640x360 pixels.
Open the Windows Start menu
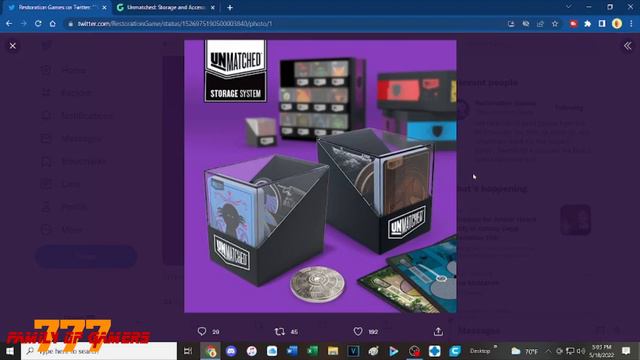click(x=10, y=351)
